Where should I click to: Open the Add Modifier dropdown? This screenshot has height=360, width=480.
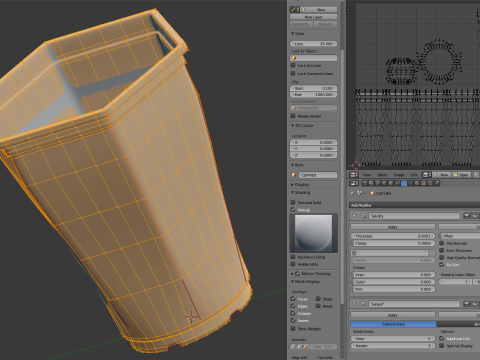pyautogui.click(x=415, y=205)
